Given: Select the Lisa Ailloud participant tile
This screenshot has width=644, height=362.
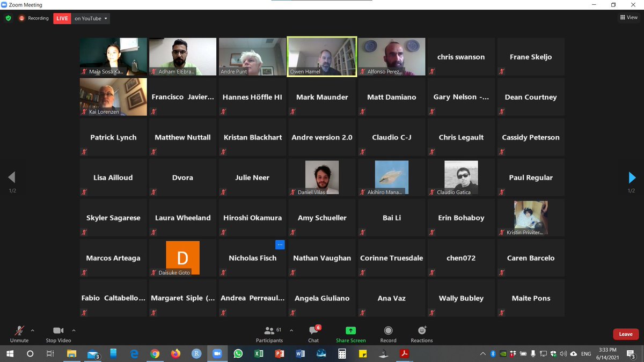Looking at the screenshot, I should [113, 178].
